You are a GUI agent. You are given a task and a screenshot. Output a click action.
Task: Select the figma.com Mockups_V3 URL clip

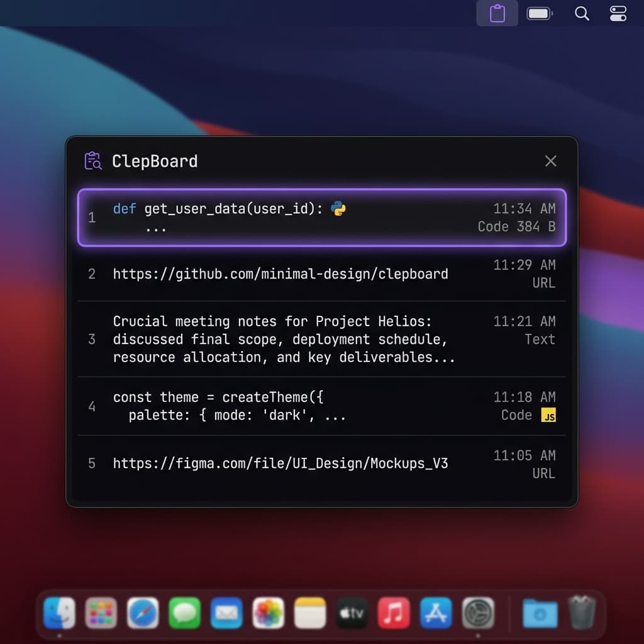pos(322,464)
